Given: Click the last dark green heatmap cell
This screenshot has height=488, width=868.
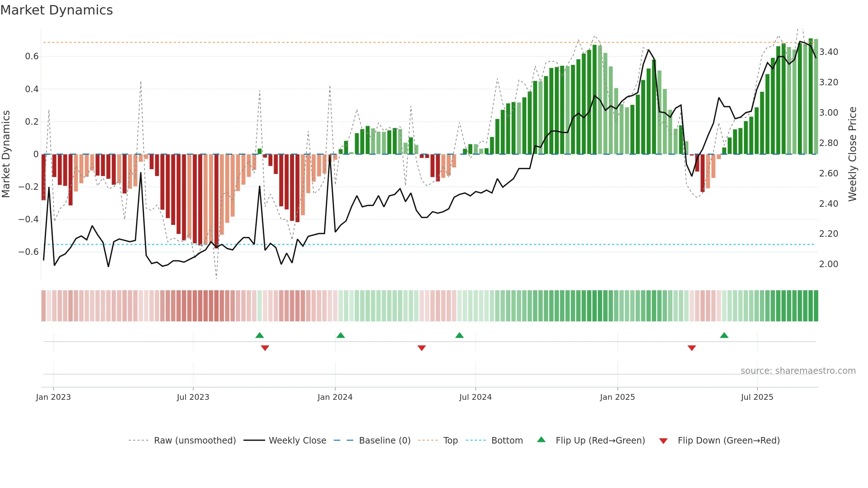Looking at the screenshot, I should 816,306.
